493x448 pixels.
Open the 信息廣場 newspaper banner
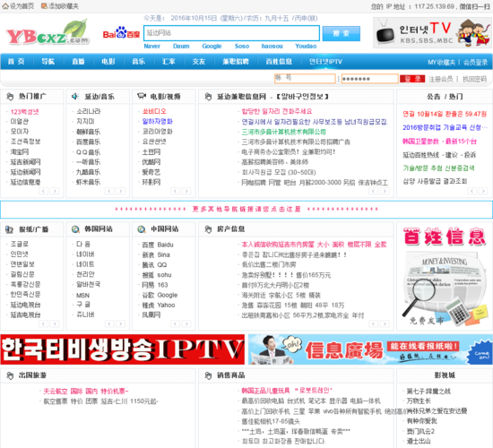(x=370, y=349)
